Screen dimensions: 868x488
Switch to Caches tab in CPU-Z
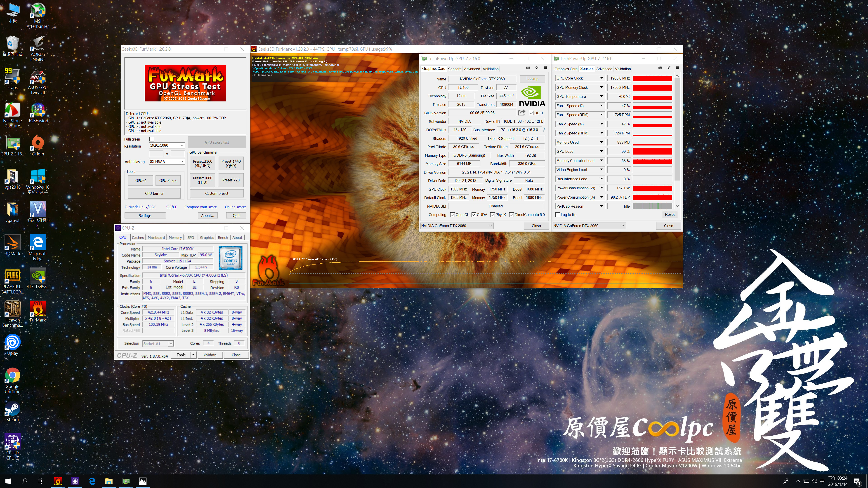[137, 237]
